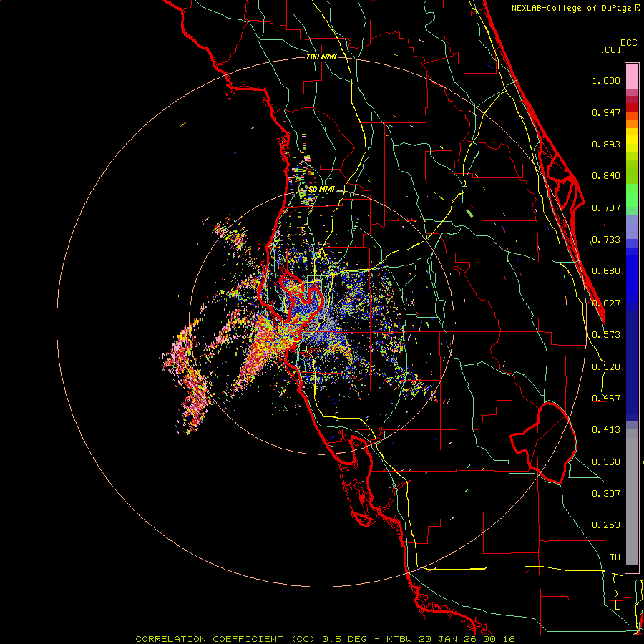Click the 100 NMI range ring label
The image size is (644, 644).
coord(321,57)
